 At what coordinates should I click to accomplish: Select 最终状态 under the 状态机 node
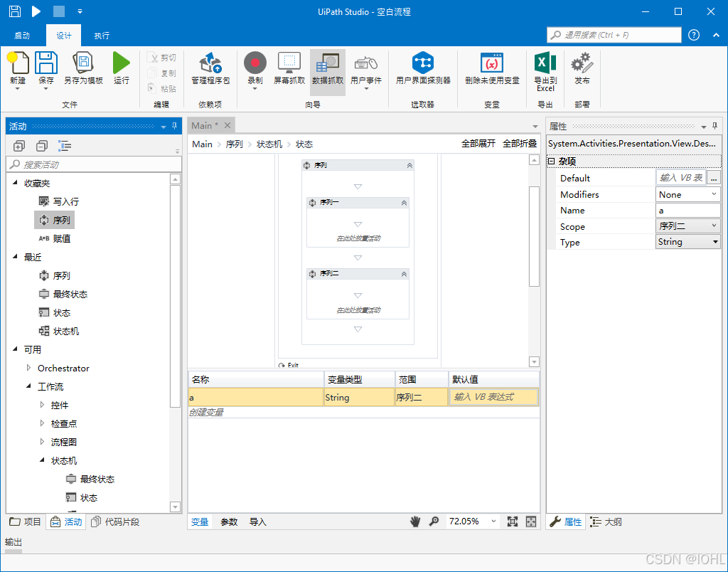90,479
